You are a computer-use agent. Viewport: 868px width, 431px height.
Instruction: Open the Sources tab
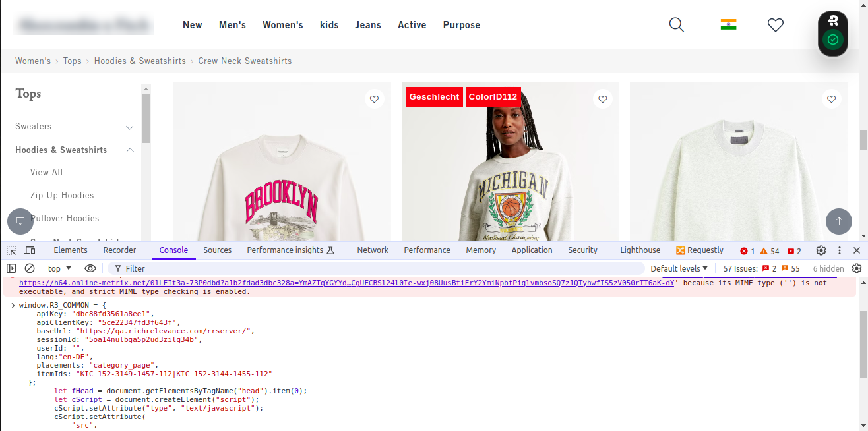(218, 250)
